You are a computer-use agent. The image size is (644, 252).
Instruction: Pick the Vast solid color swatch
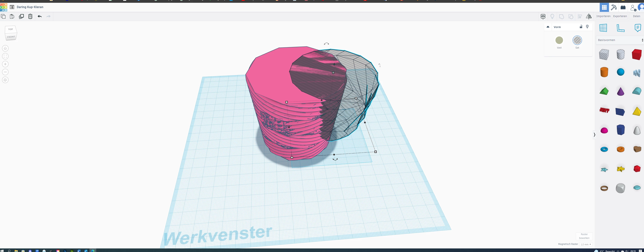(559, 40)
